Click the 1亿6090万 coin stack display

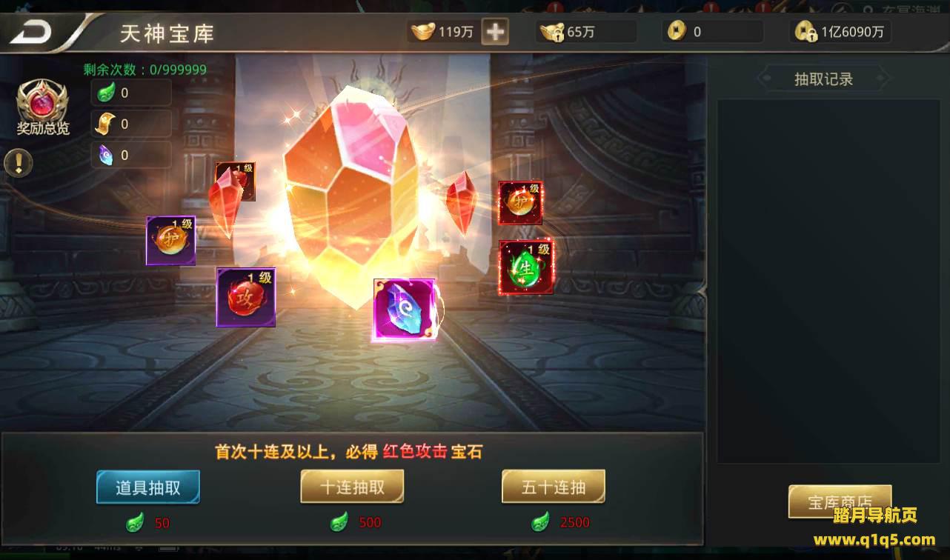tap(840, 32)
